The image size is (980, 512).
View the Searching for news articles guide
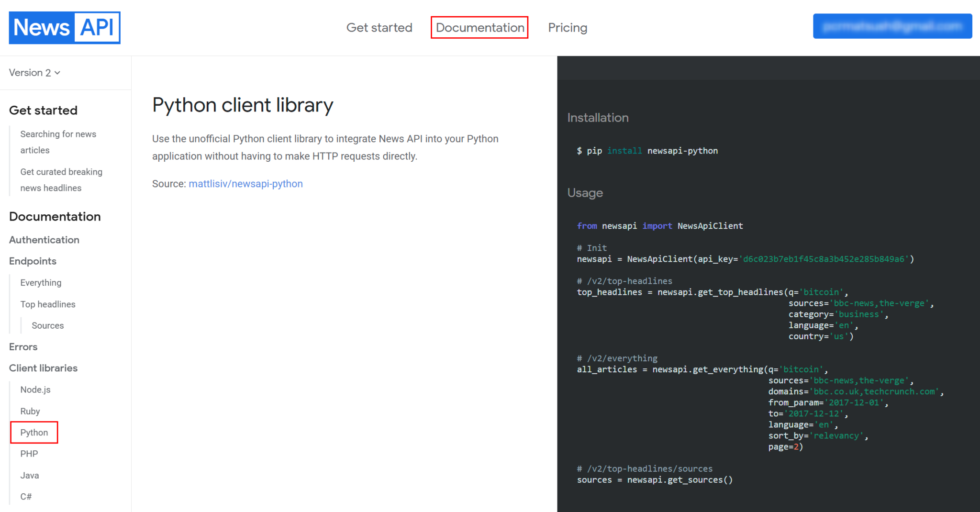tap(58, 142)
